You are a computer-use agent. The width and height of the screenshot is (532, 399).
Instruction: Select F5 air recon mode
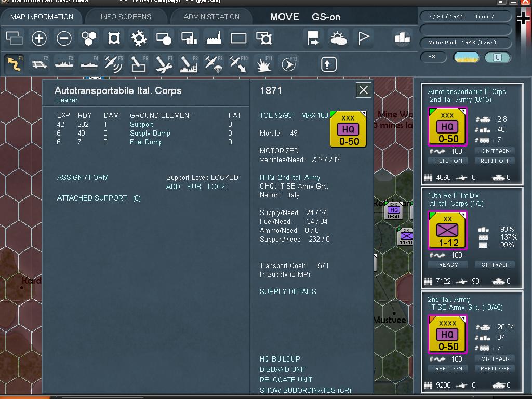point(114,64)
